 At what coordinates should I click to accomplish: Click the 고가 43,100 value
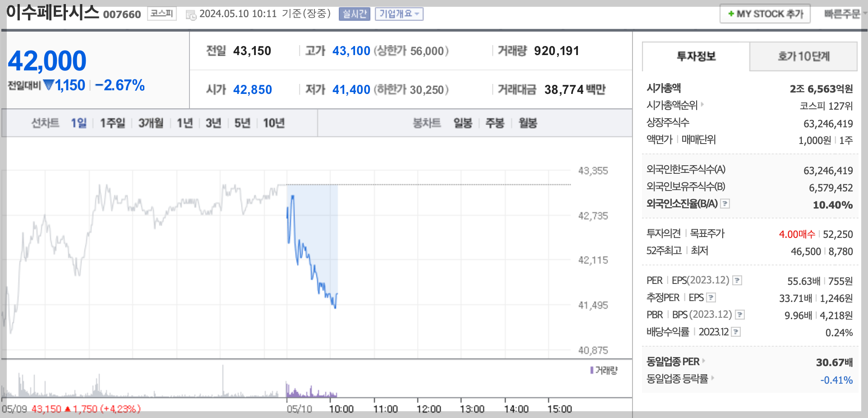point(351,51)
